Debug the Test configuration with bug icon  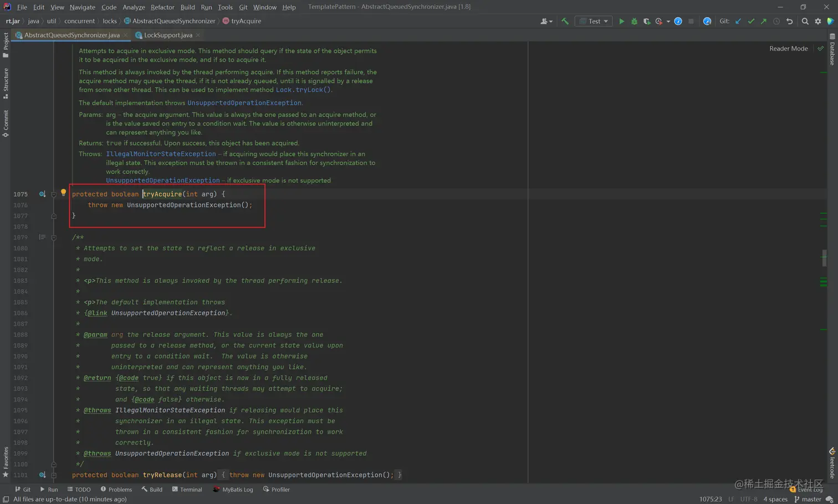pyautogui.click(x=634, y=21)
